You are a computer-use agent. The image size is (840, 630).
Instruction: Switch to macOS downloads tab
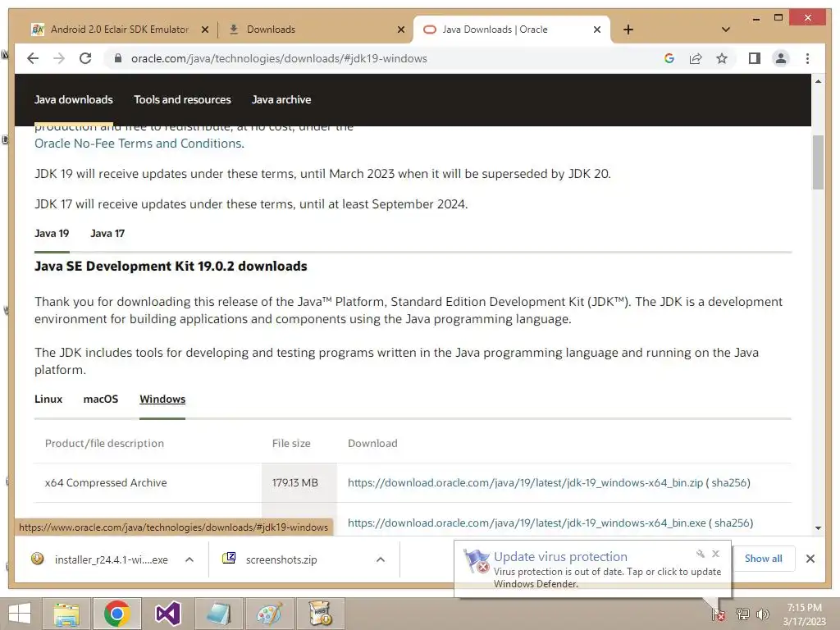click(x=101, y=399)
